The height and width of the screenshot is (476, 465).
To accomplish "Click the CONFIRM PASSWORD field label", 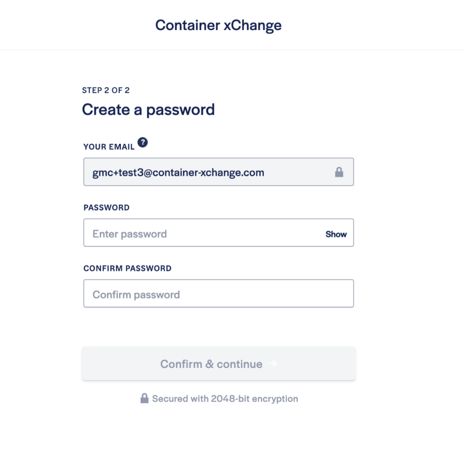I will (127, 268).
